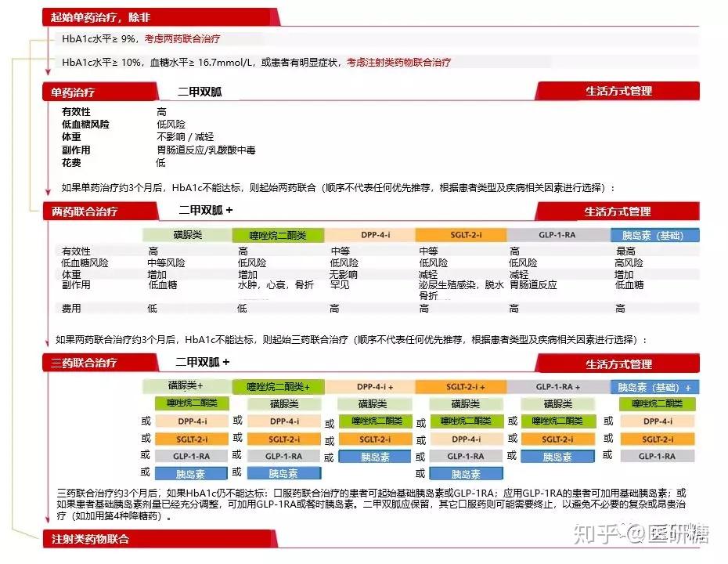The width and height of the screenshot is (728, 564).
Task: Click the 胰岛素（基础）+ header in three-drug section
Action: tap(654, 387)
